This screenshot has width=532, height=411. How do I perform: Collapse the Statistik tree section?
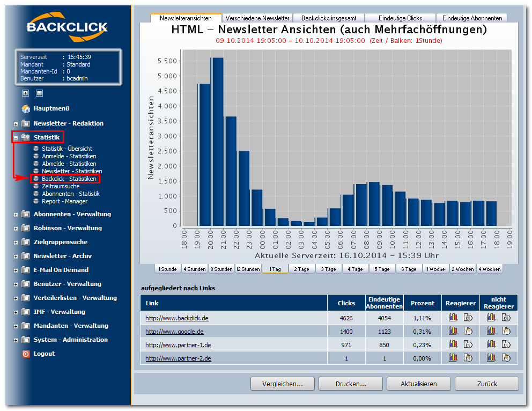pos(16,138)
